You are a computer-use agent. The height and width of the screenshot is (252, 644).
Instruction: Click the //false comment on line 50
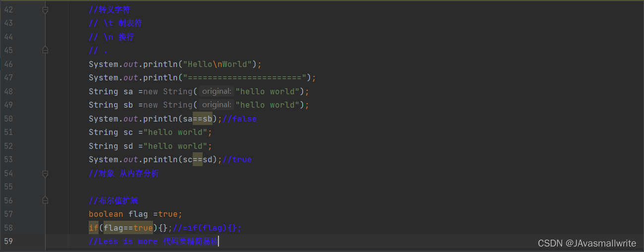tap(240, 119)
